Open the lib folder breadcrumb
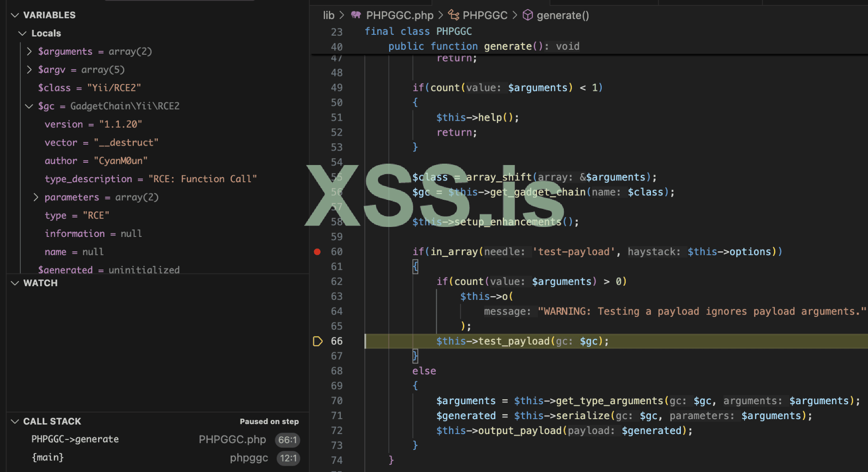Viewport: 868px width, 472px height. click(329, 15)
